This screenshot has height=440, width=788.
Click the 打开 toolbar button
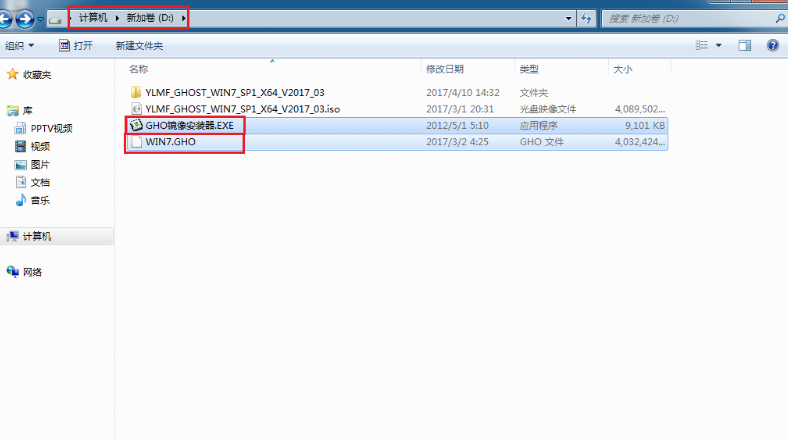[77, 46]
